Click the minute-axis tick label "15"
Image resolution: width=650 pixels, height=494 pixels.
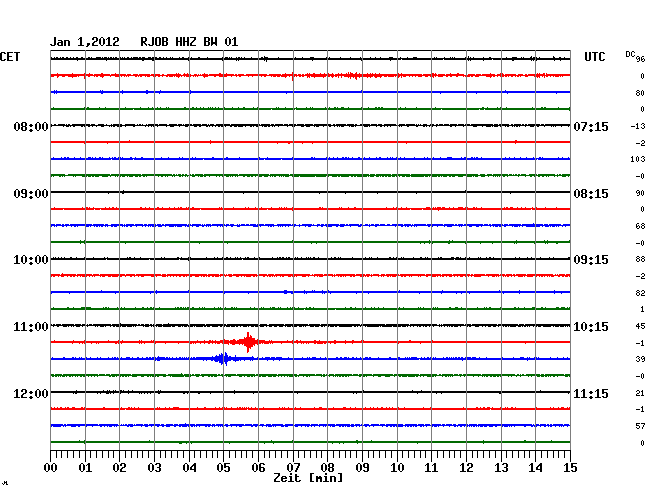pyautogui.click(x=570, y=467)
